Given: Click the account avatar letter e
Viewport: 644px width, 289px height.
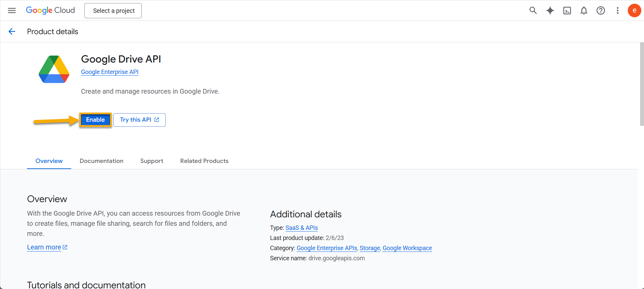Looking at the screenshot, I should 635,10.
